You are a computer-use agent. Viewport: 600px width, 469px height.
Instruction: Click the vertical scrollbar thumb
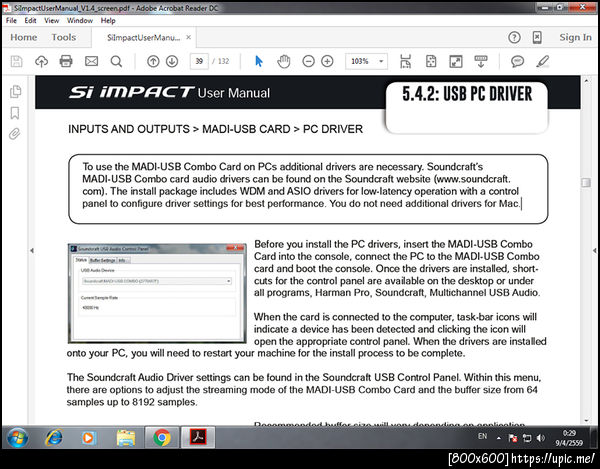586,182
